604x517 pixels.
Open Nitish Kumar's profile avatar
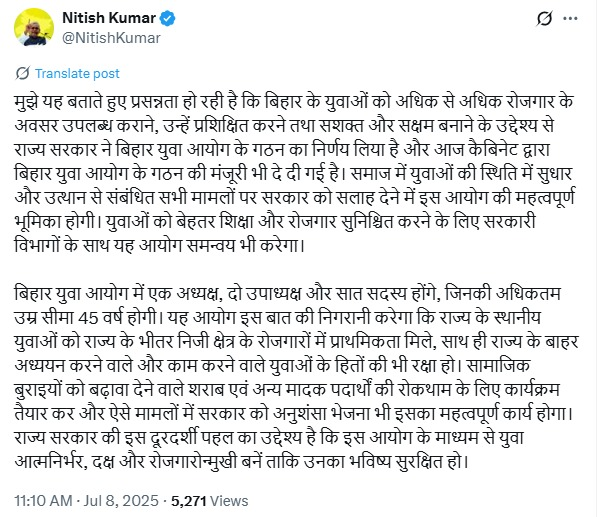(34, 27)
